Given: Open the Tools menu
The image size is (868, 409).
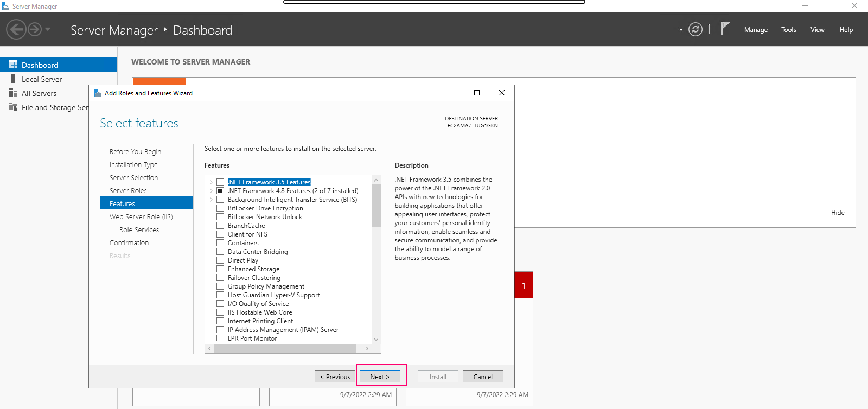Looking at the screenshot, I should point(789,30).
